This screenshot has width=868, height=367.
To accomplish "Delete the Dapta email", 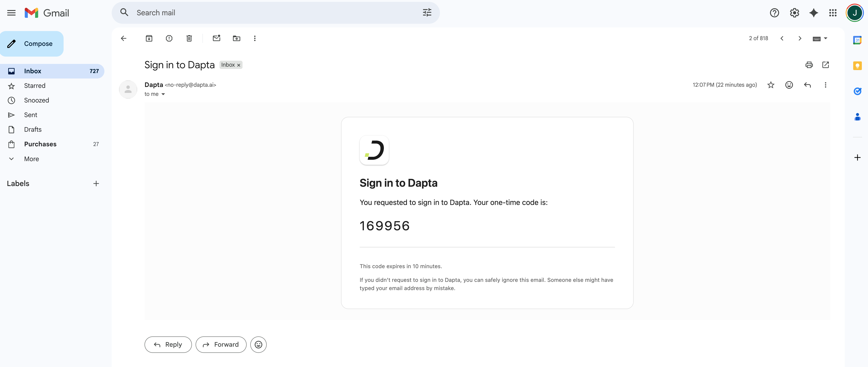I will (x=189, y=38).
